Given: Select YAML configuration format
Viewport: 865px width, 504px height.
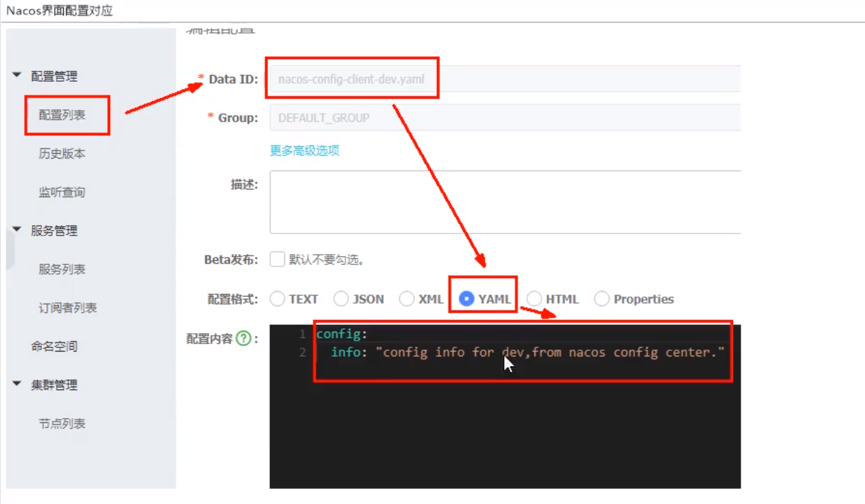Looking at the screenshot, I should pyautogui.click(x=467, y=299).
